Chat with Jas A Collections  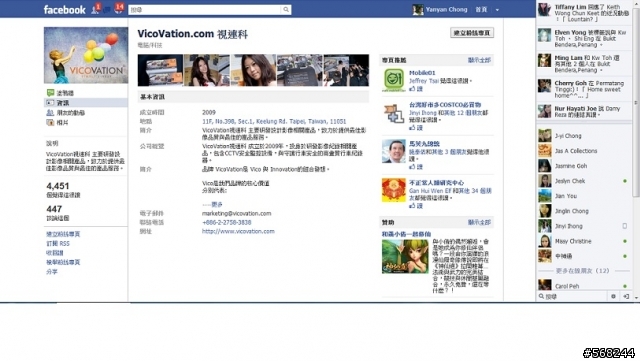(584, 151)
